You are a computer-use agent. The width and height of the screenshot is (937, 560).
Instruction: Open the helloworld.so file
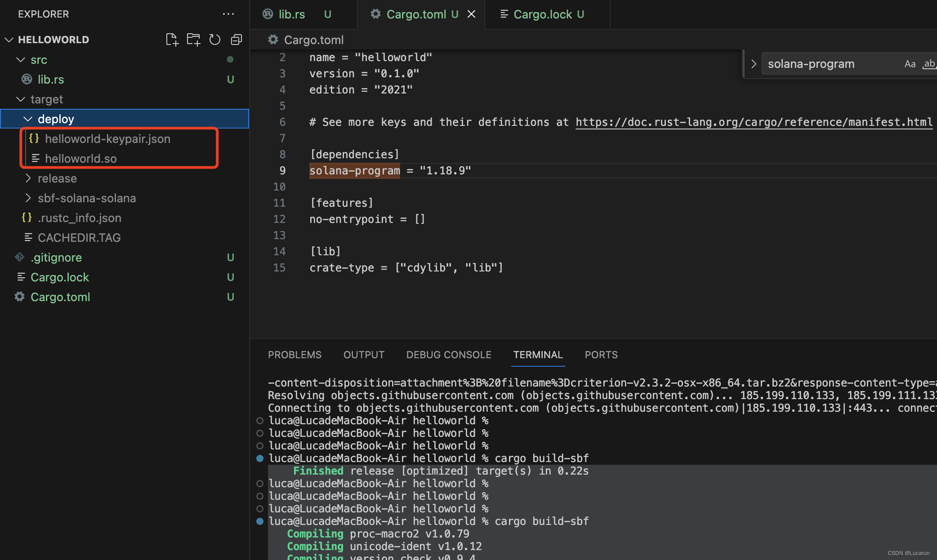pos(80,159)
